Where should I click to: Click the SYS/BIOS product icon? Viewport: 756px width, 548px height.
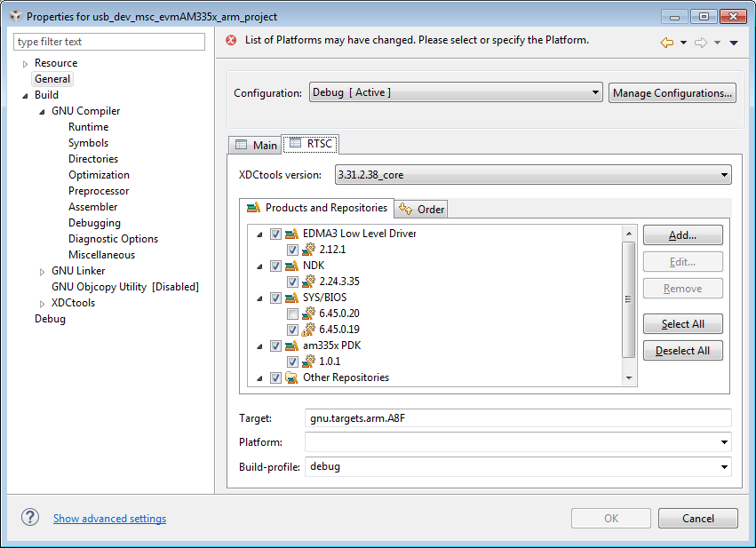point(291,298)
